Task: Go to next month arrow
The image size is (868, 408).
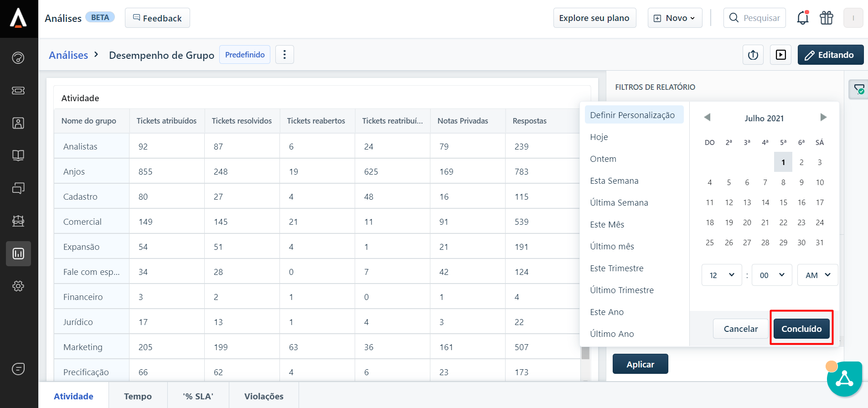Action: pos(823,118)
